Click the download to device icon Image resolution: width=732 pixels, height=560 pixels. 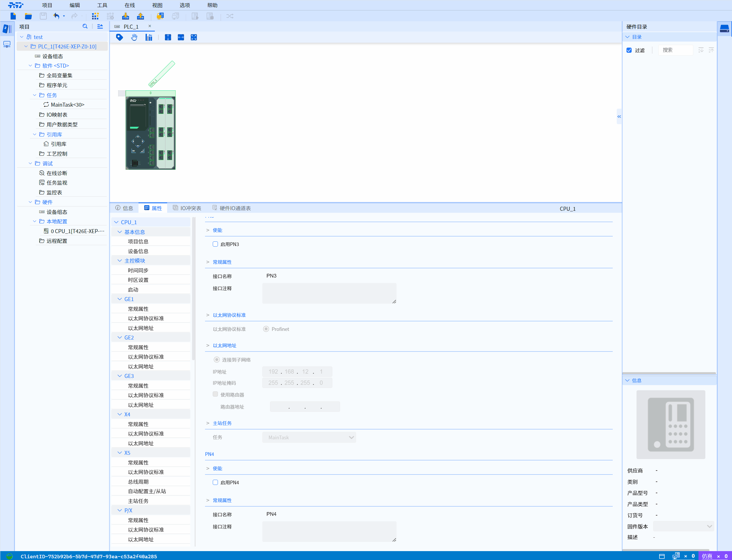pos(125,16)
